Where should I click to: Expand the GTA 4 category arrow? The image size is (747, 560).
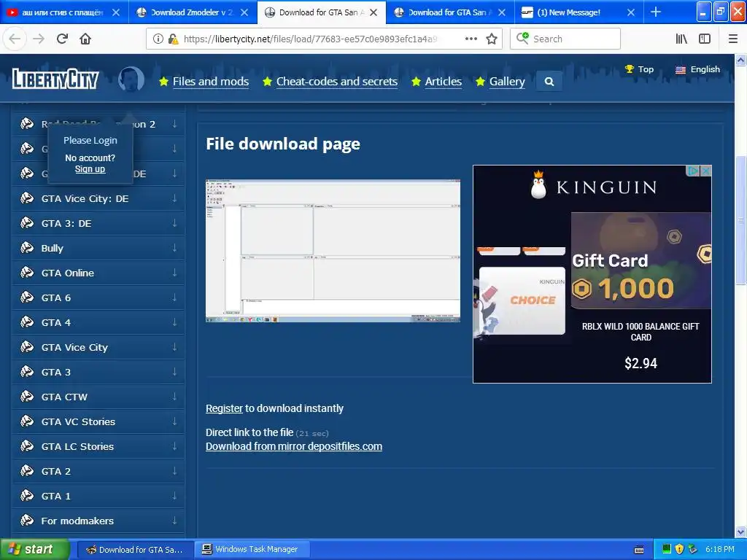174,322
